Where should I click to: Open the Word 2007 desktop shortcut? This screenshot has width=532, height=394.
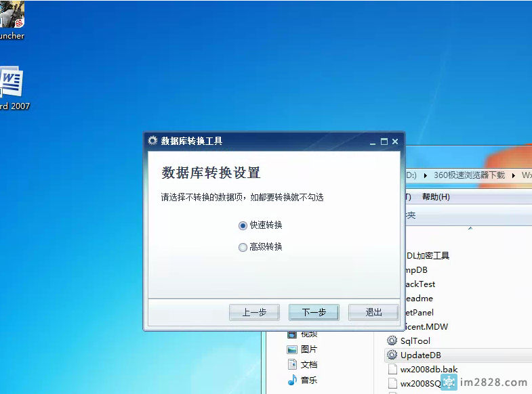[x=12, y=85]
